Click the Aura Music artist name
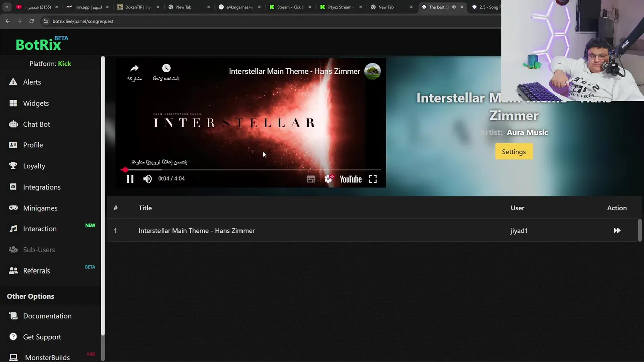This screenshot has height=362, width=644. (527, 132)
